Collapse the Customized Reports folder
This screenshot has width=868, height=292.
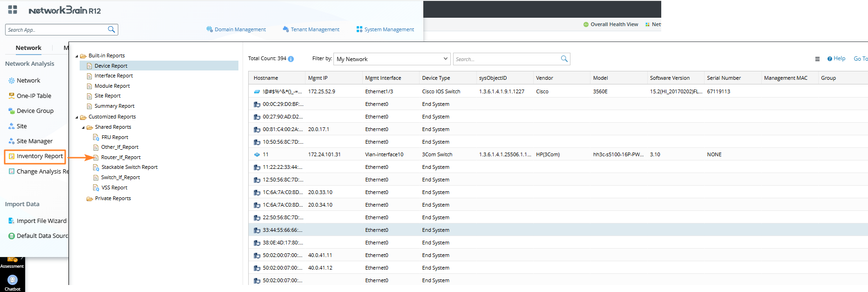click(77, 117)
